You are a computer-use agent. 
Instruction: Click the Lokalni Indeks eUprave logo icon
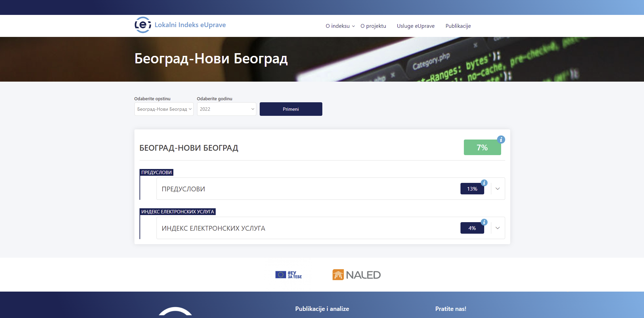pyautogui.click(x=143, y=25)
